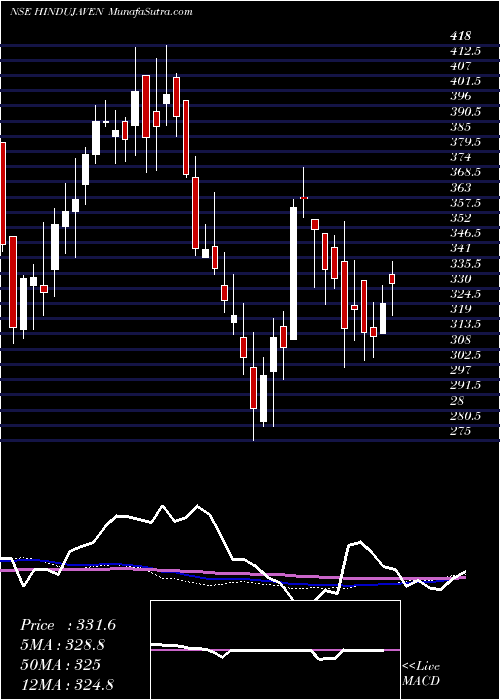
Task: Select the 280.5 price axis label
Action: click(x=466, y=417)
